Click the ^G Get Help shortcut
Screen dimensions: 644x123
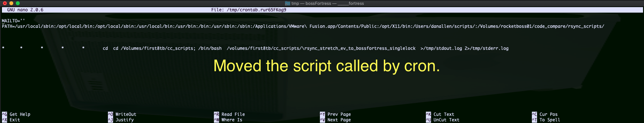[x=16, y=114]
